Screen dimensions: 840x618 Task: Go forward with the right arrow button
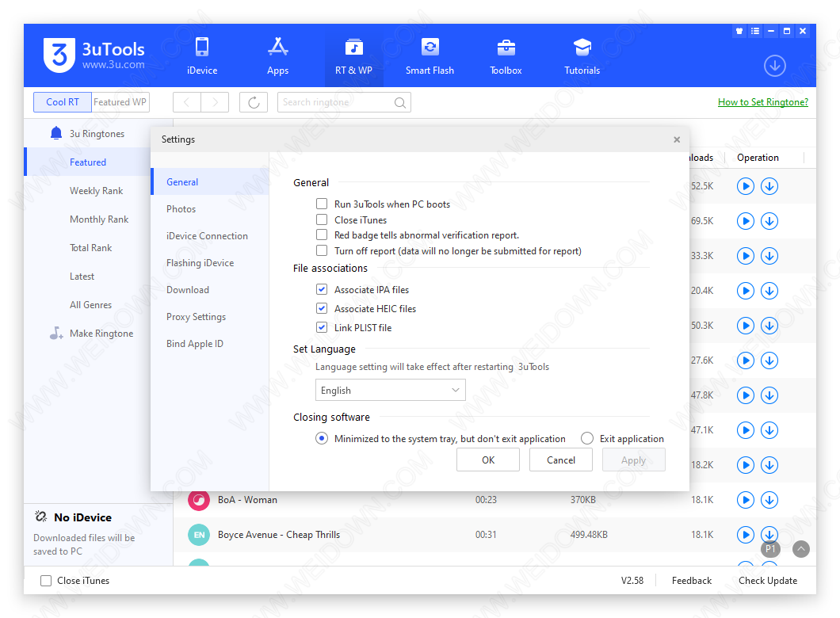point(215,102)
